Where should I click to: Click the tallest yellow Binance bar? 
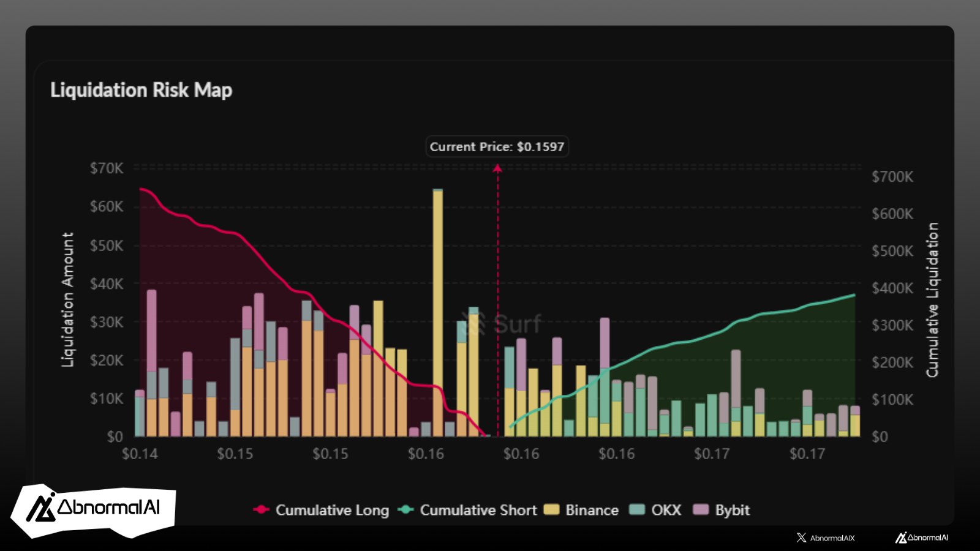tap(437, 313)
